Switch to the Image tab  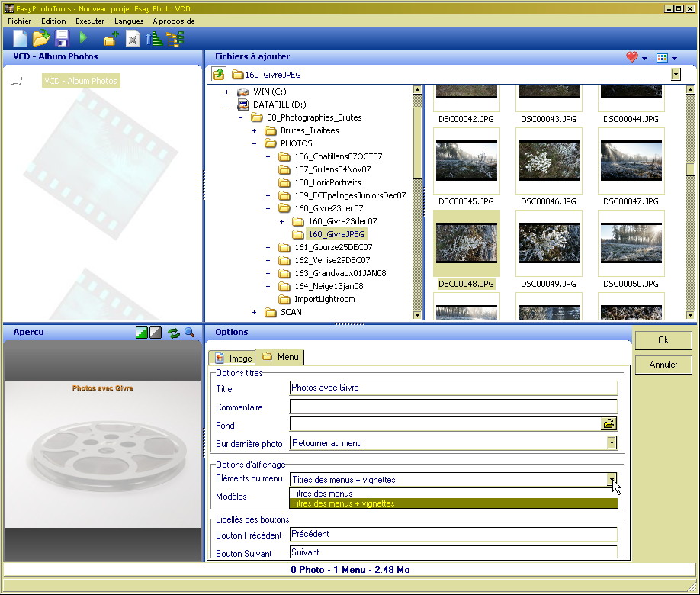[x=233, y=358]
